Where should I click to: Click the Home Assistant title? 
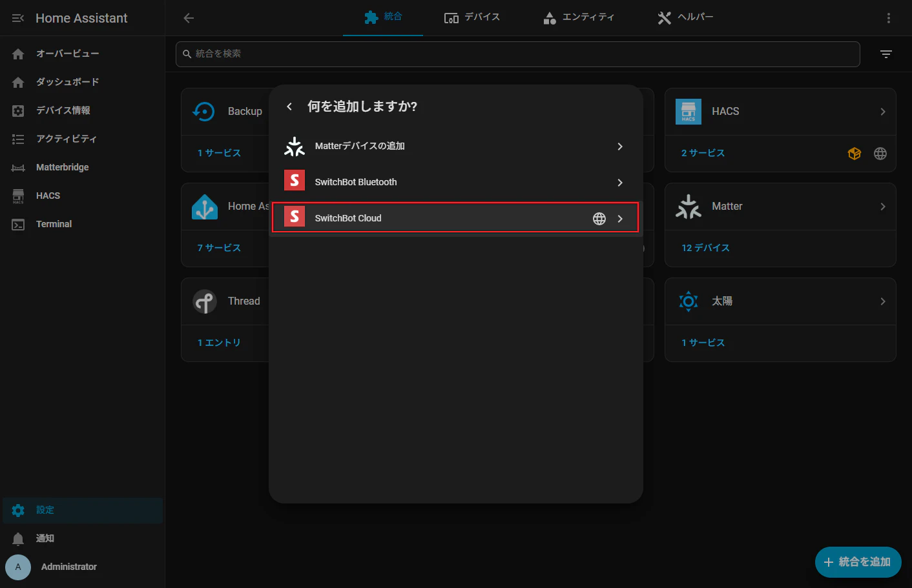coord(81,18)
